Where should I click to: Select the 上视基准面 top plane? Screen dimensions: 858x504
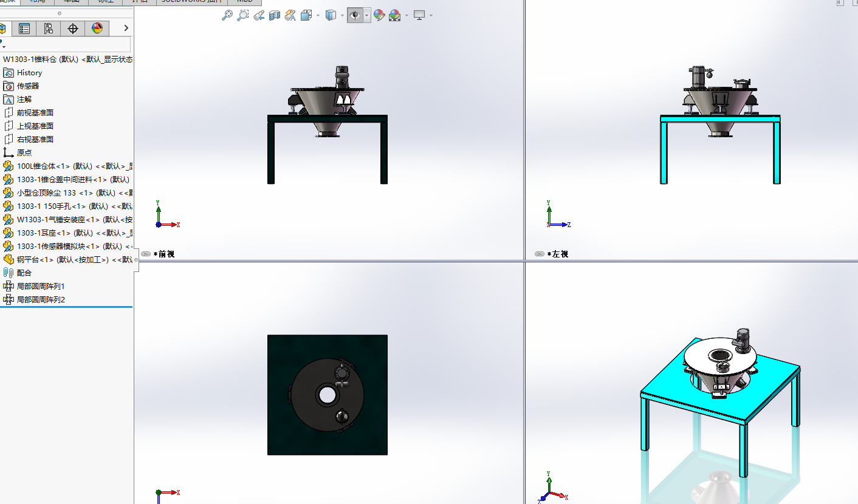coord(29,126)
